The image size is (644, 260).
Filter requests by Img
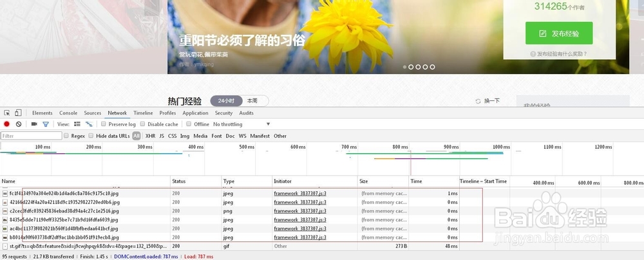(185, 136)
